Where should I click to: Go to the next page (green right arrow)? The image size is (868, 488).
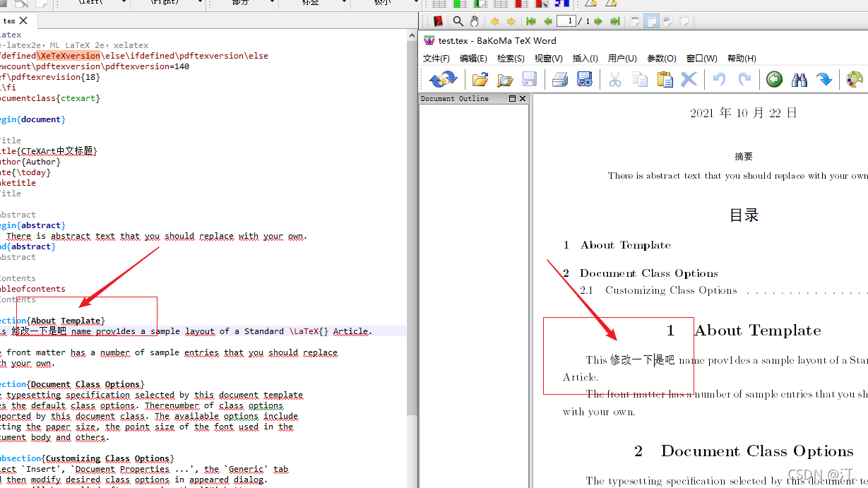tap(598, 21)
